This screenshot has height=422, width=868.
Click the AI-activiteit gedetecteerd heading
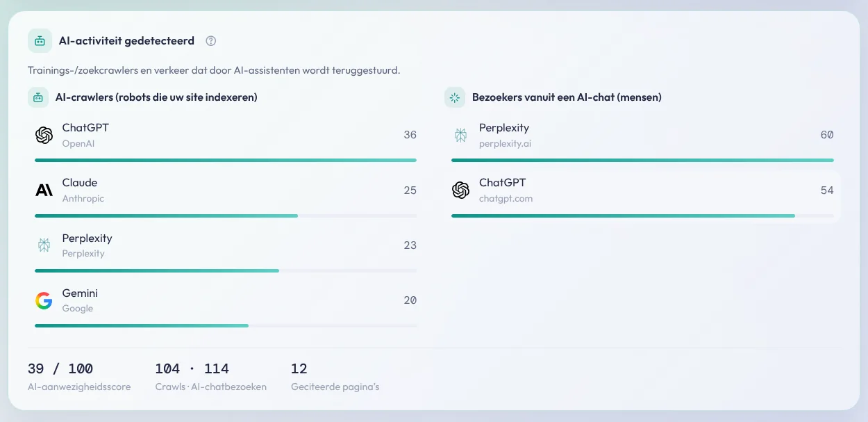tap(126, 41)
